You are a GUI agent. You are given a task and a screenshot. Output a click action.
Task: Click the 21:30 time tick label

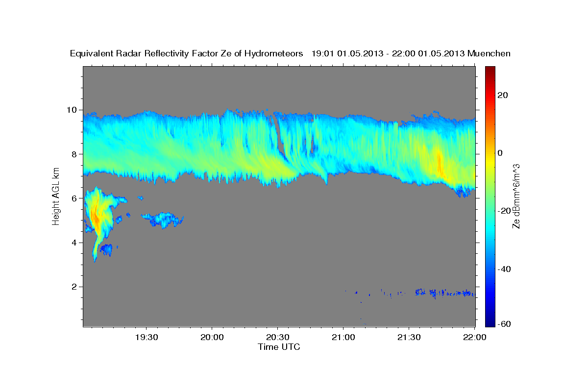409,337
